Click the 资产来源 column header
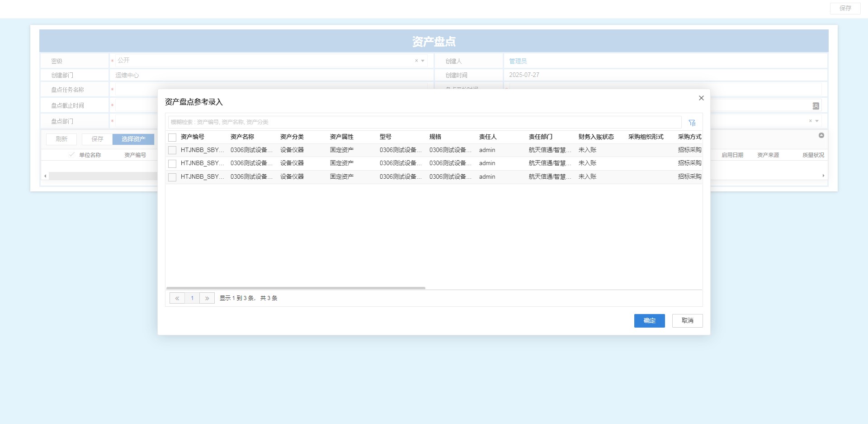 click(768, 155)
